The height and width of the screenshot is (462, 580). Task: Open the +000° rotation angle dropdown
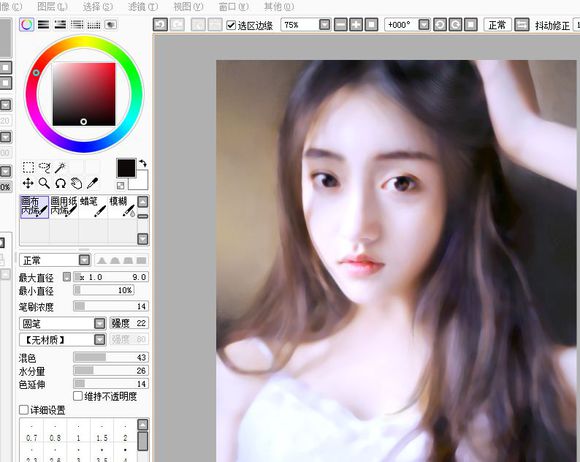click(x=424, y=25)
